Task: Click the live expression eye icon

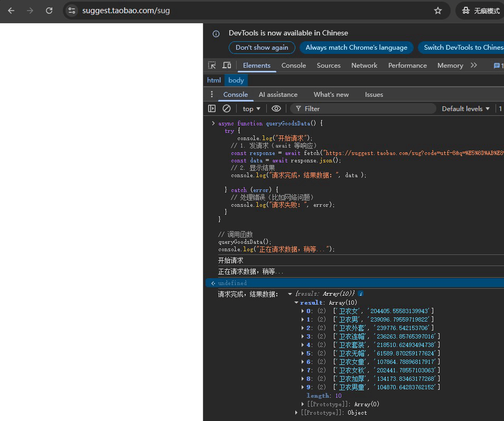Action: (x=276, y=108)
